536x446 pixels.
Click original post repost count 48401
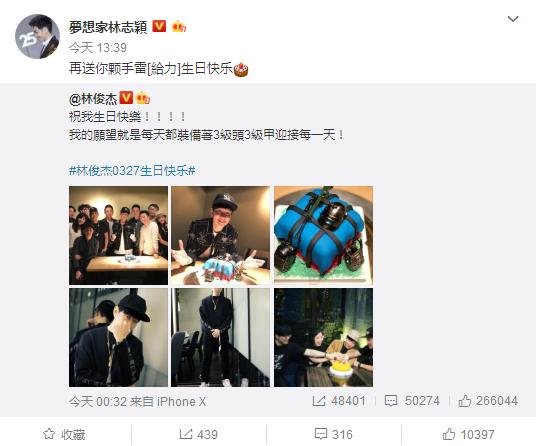click(x=339, y=401)
